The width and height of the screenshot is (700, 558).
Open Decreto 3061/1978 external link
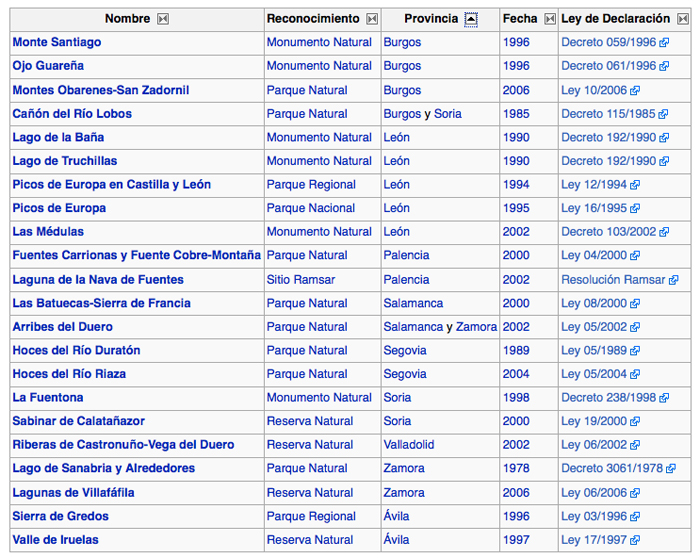pyautogui.click(x=618, y=468)
